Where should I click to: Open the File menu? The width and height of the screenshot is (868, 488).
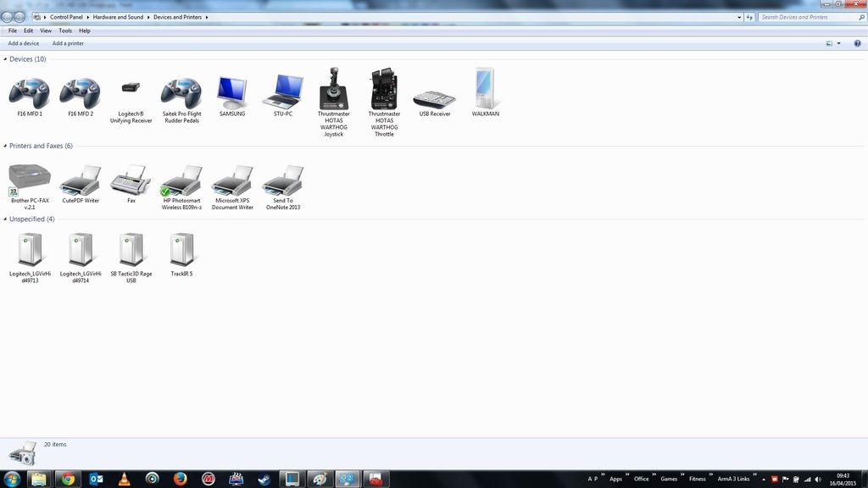coord(12,31)
